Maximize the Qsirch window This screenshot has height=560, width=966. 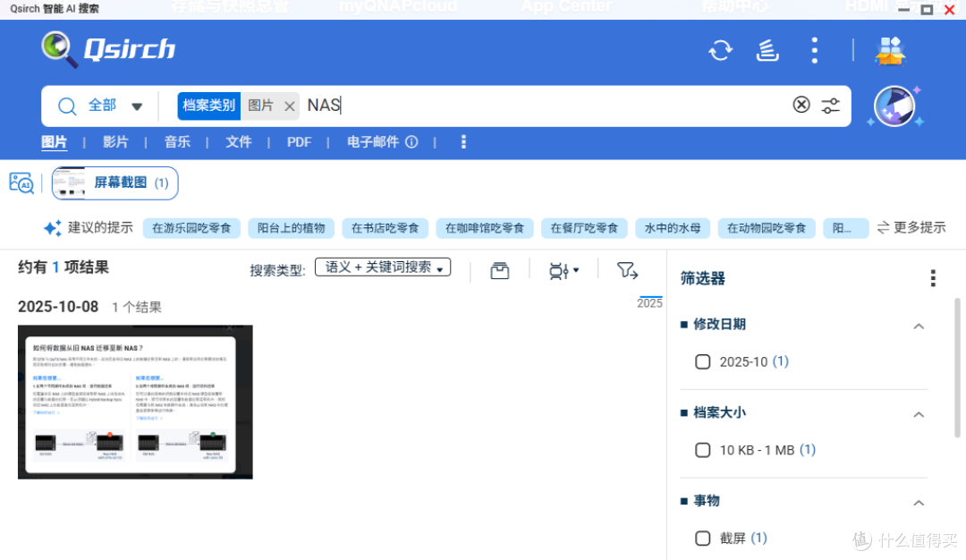(927, 9)
